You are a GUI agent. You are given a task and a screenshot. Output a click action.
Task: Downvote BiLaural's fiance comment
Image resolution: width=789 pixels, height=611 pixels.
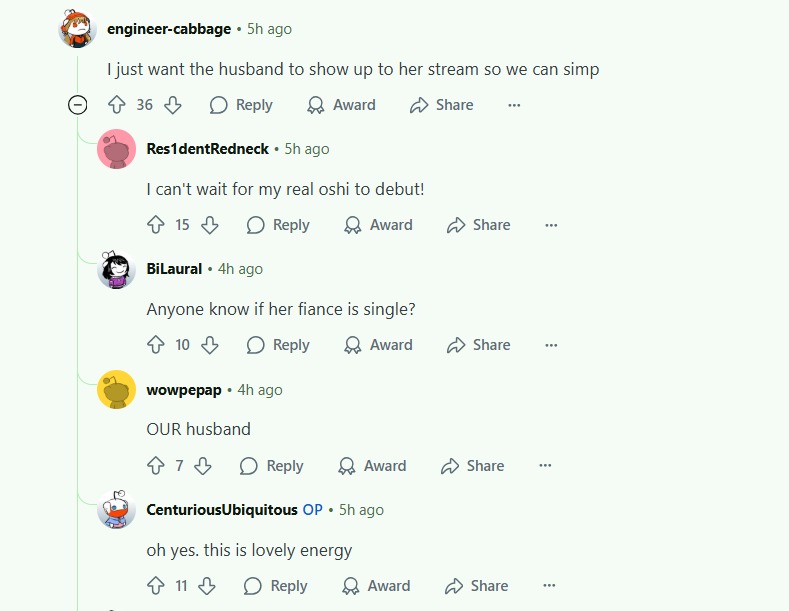tap(209, 345)
